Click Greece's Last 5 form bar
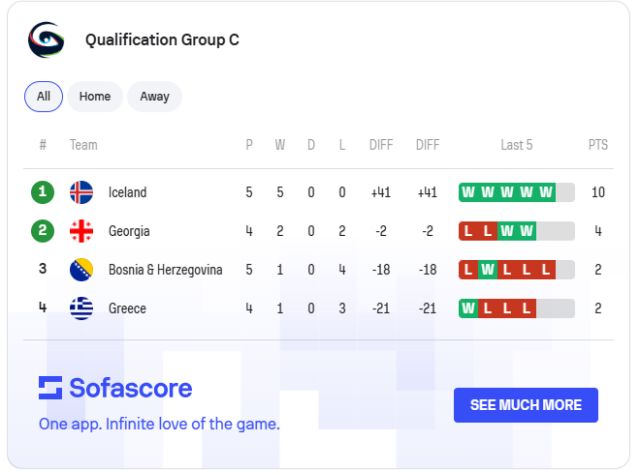640x474 pixels. pos(516,309)
